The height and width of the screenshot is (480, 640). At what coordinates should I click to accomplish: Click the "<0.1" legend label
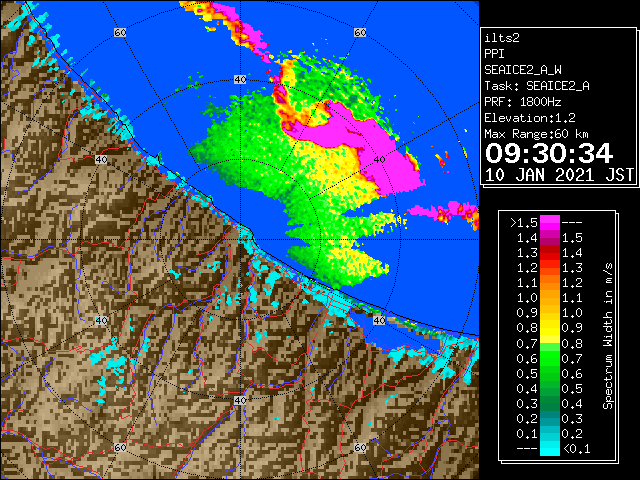click(x=576, y=449)
